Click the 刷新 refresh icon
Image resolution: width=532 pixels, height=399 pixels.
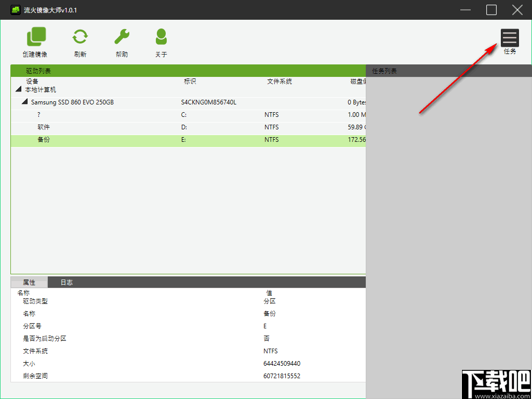tap(80, 37)
